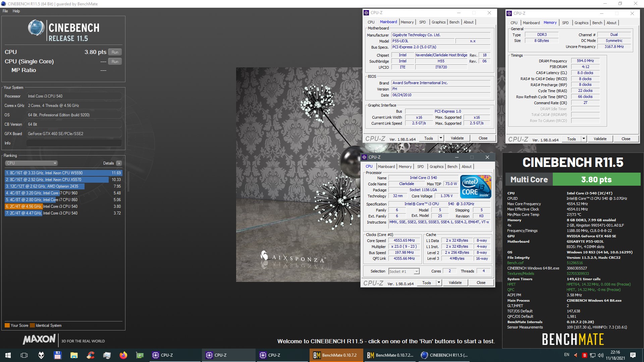
Task: Click Validate in Memory CPU-Z window
Action: pyautogui.click(x=600, y=139)
